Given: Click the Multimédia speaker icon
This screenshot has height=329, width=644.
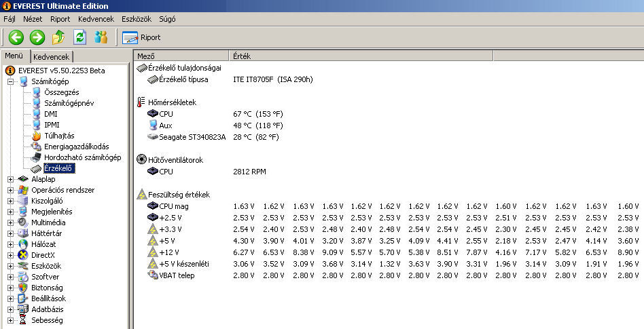Looking at the screenshot, I should click(23, 222).
